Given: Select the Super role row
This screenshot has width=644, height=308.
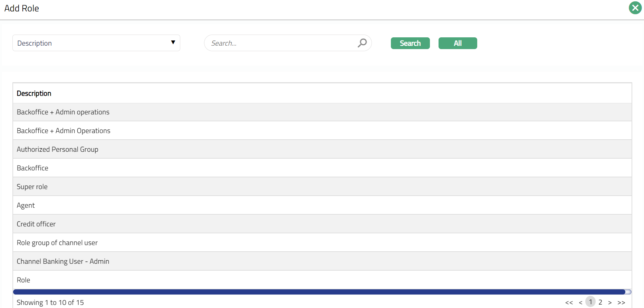Looking at the screenshot, I should [32, 187].
